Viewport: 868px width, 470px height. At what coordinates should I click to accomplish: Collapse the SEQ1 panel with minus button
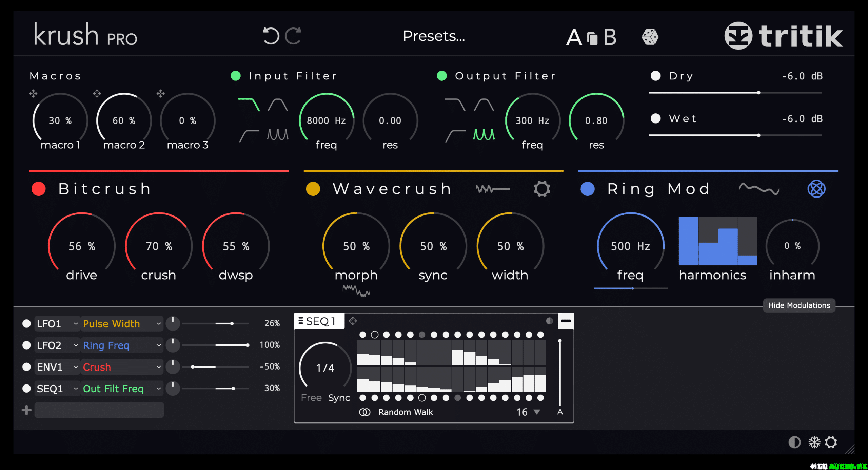point(566,321)
